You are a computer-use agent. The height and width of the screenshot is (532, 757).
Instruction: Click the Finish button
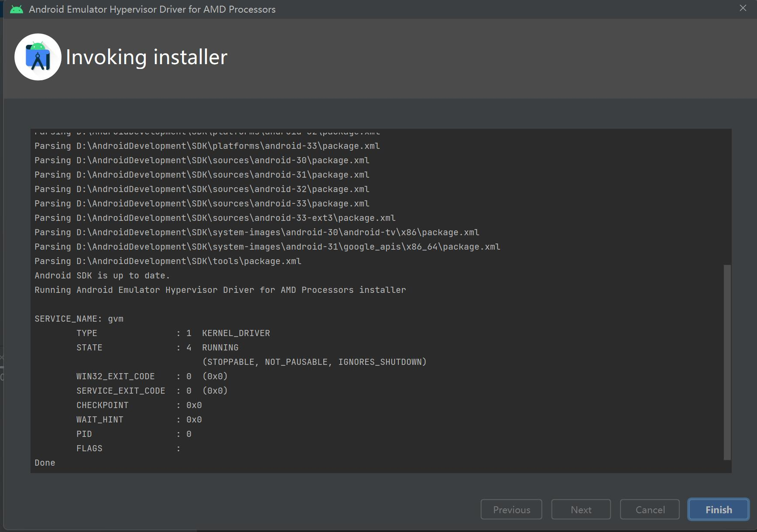(x=718, y=509)
